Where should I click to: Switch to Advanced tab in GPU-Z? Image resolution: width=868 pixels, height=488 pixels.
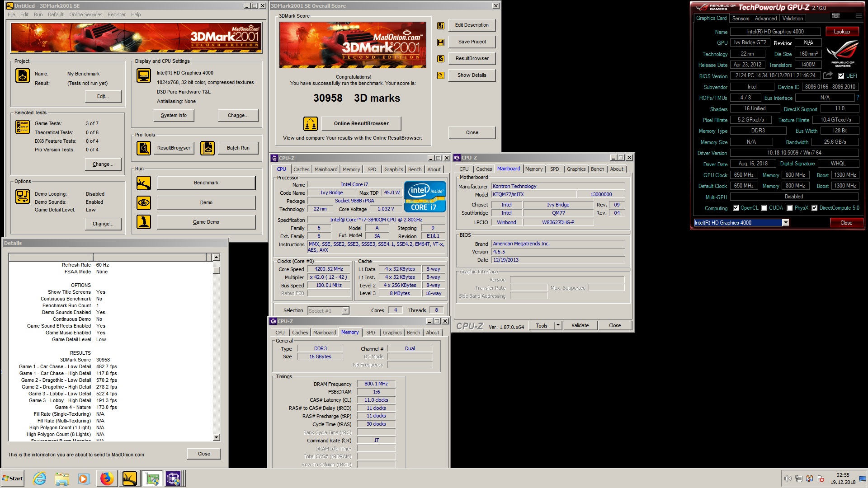tap(766, 19)
